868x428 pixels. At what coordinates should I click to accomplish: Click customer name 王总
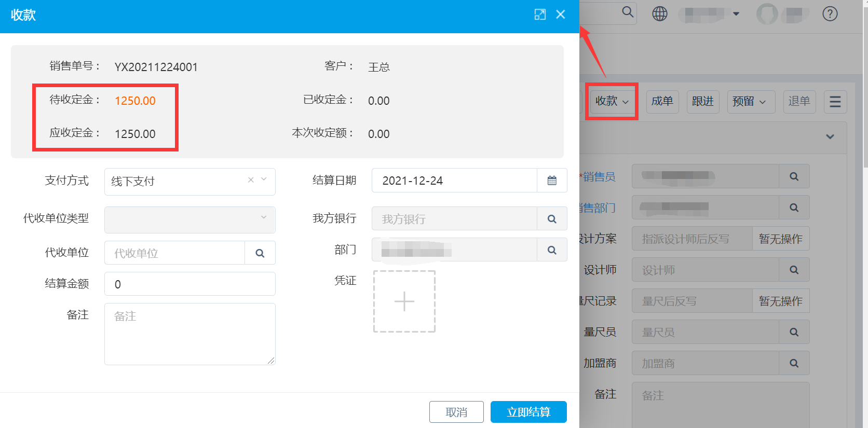379,67
